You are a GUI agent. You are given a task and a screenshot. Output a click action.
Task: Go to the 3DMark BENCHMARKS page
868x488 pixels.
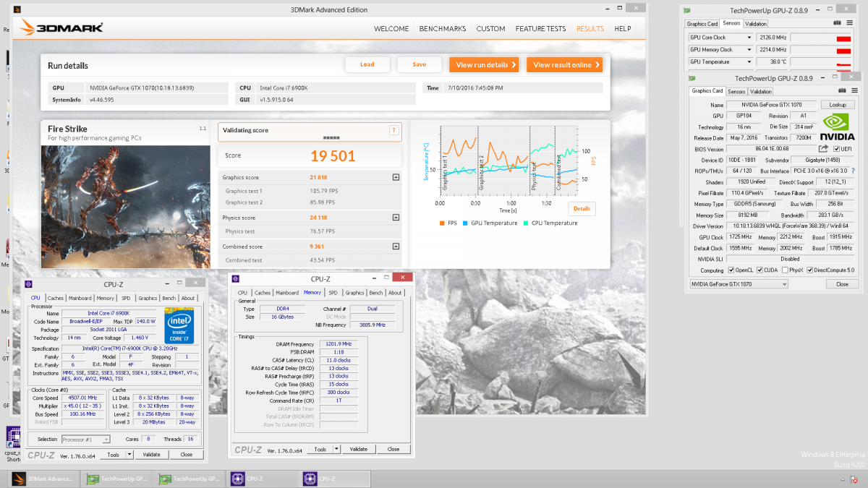(443, 29)
